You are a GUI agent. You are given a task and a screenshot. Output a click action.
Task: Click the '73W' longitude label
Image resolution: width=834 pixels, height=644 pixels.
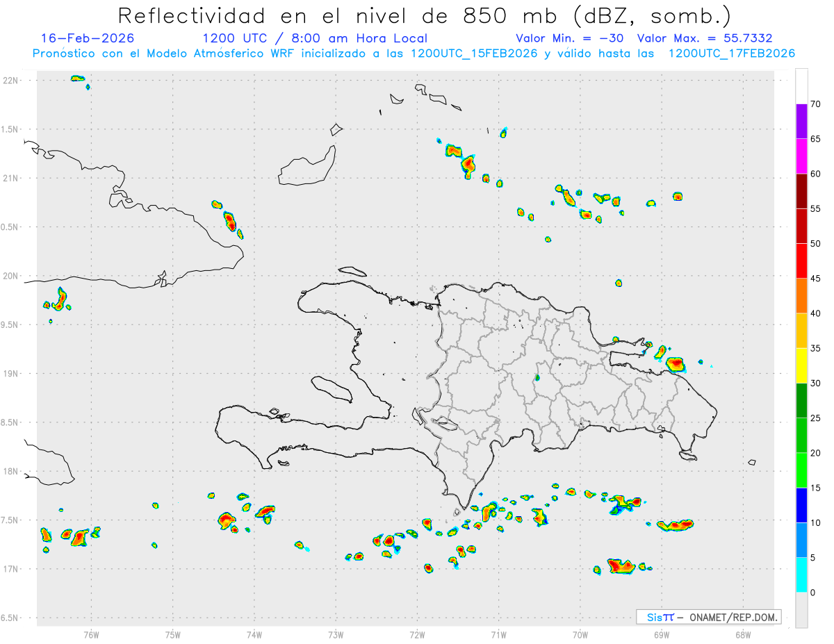(336, 634)
